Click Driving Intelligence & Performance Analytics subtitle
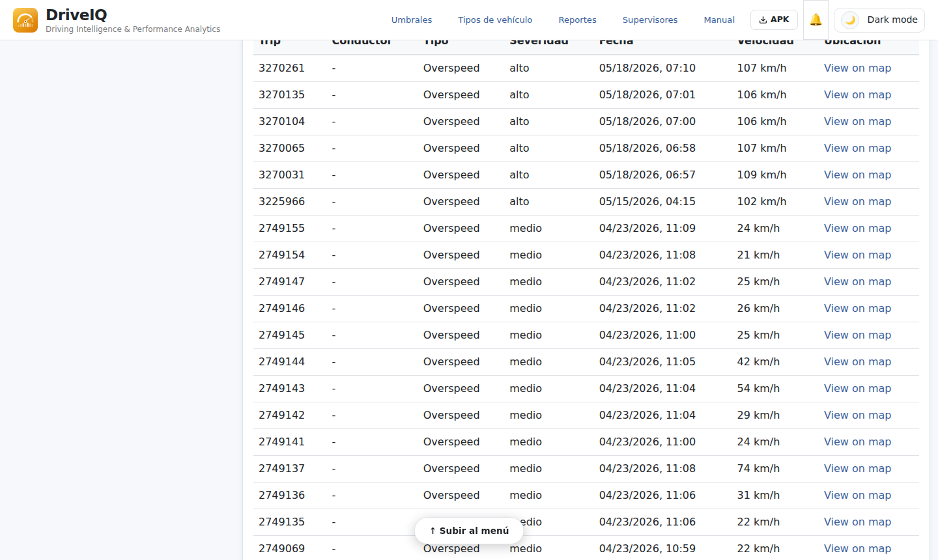The height and width of the screenshot is (560, 938). [x=133, y=29]
